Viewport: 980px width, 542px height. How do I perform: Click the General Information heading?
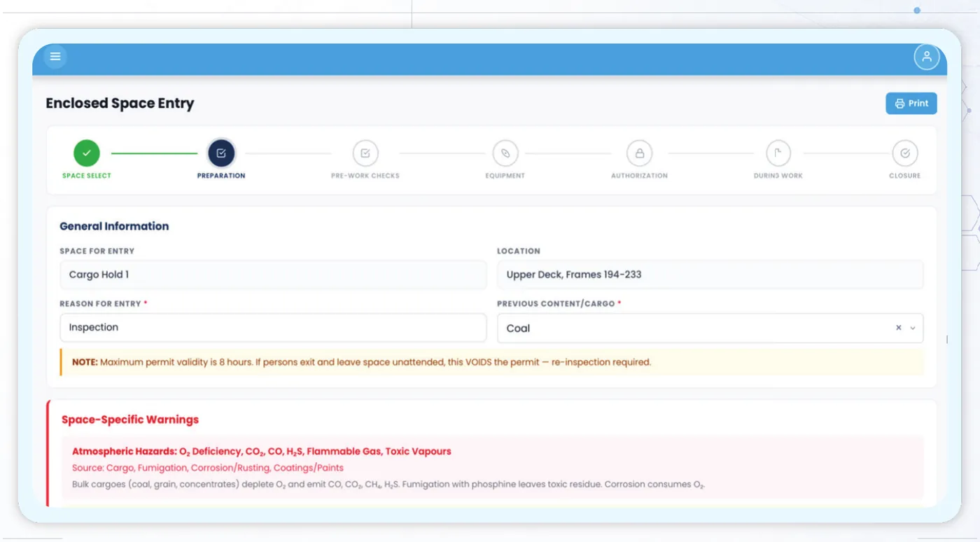(x=114, y=226)
